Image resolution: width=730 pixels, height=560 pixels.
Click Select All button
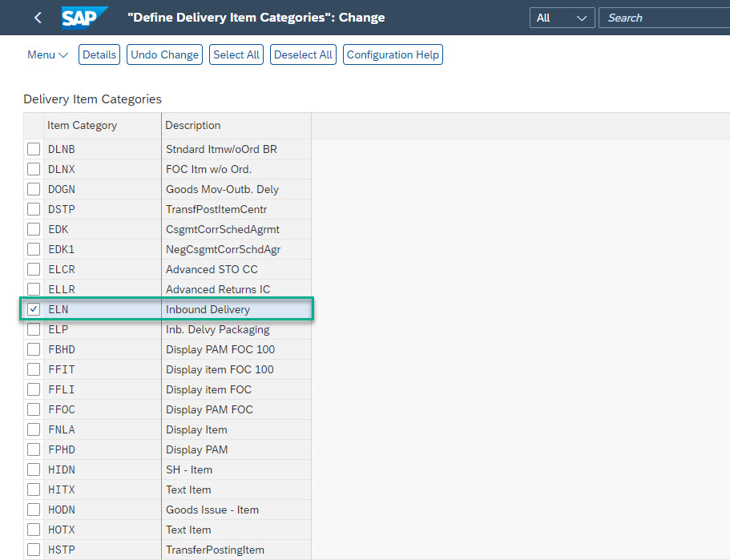coord(236,54)
